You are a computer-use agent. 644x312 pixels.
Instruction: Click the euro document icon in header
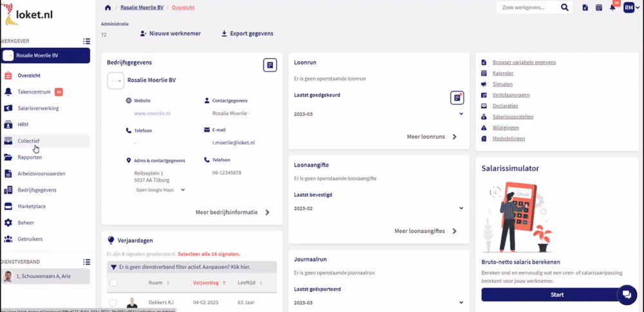[x=585, y=8]
